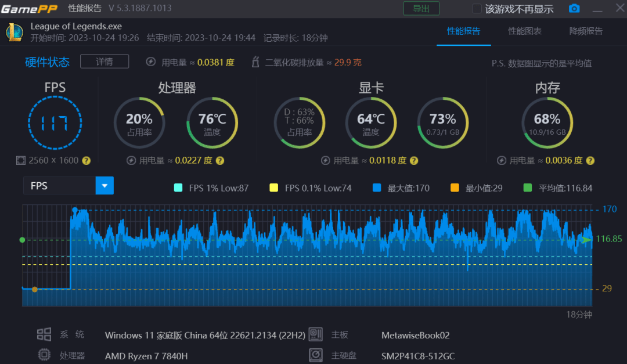The image size is (627, 364).
Task: Open help icon beside memory power 0.0036
Action: point(590,161)
